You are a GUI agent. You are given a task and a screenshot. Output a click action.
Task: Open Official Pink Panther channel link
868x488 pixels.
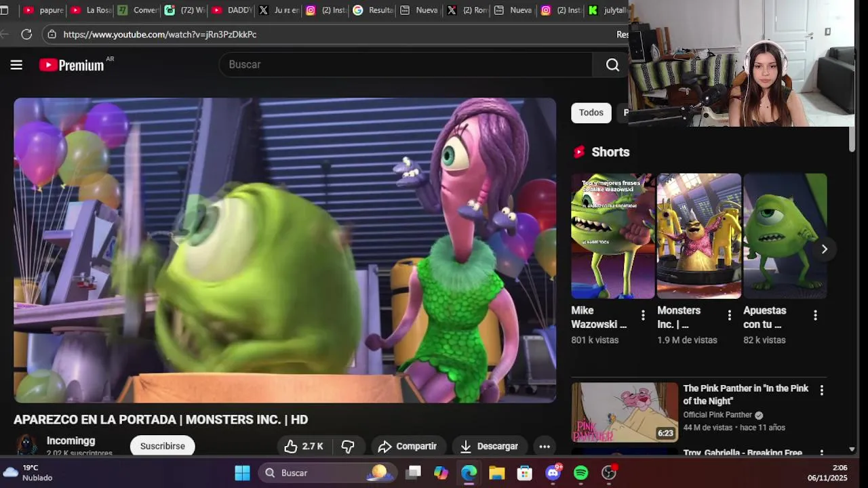coord(717,415)
